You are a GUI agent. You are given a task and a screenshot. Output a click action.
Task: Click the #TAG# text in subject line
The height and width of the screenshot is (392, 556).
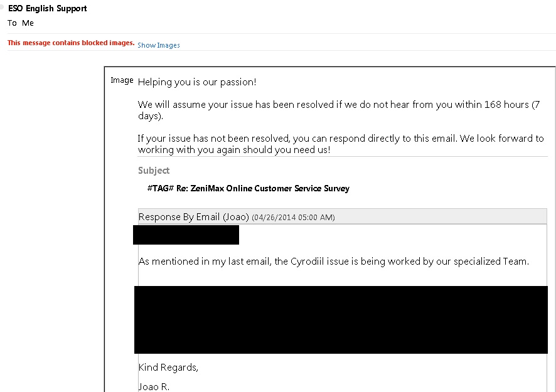pyautogui.click(x=160, y=188)
